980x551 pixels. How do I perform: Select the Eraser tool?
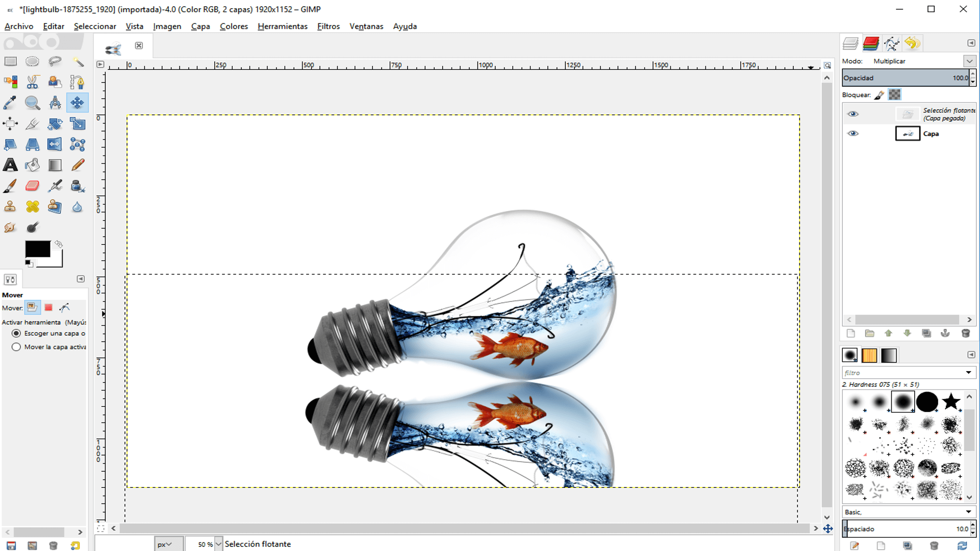[33, 186]
